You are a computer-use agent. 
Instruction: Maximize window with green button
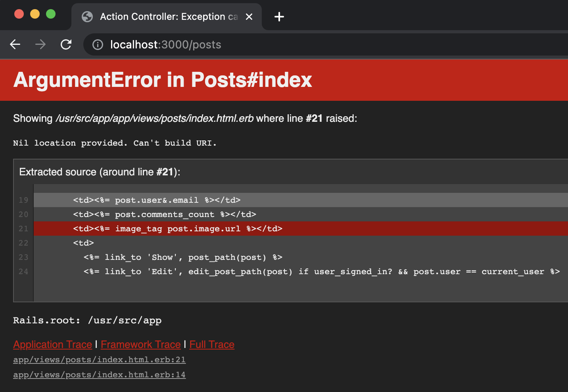click(51, 14)
